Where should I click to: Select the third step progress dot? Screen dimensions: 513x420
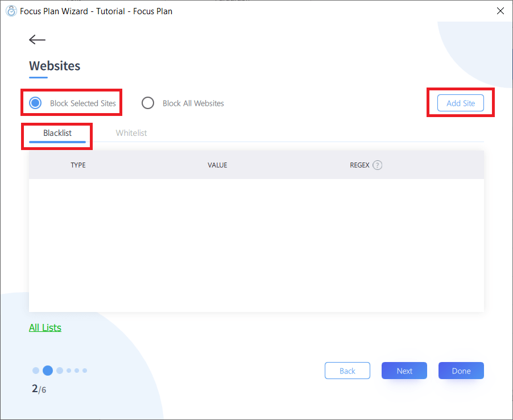60,371
